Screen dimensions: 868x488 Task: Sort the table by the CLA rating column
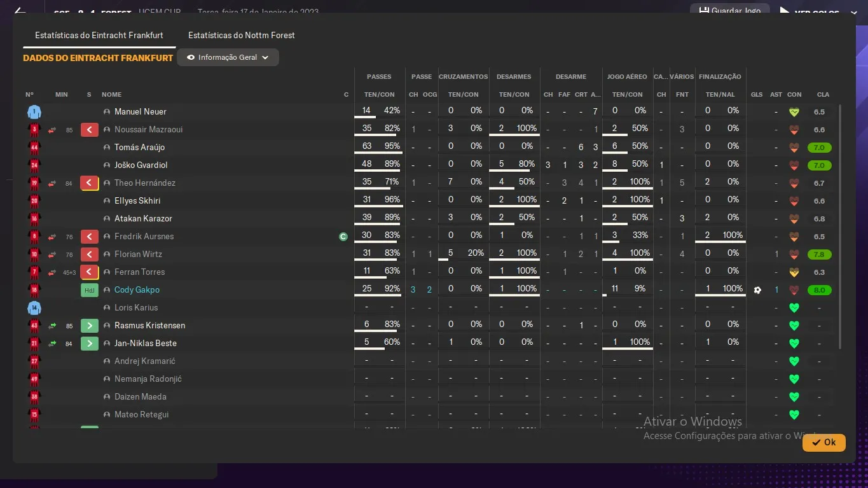point(823,94)
